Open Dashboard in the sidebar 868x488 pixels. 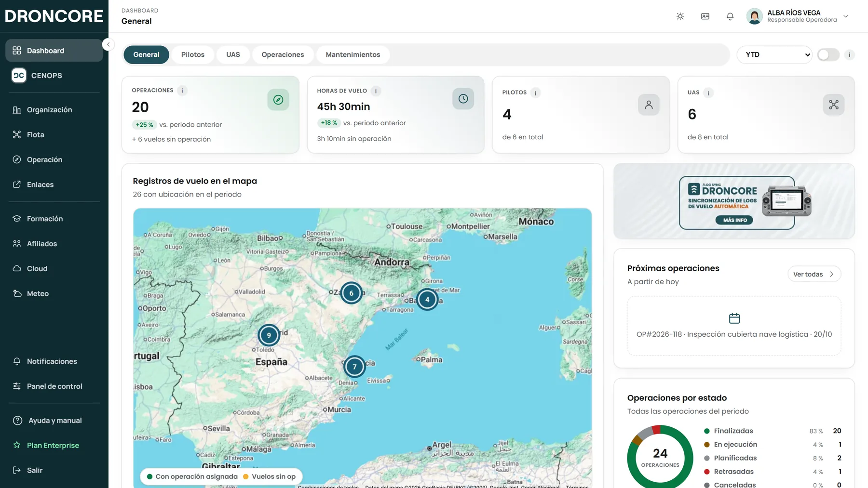[x=54, y=51]
